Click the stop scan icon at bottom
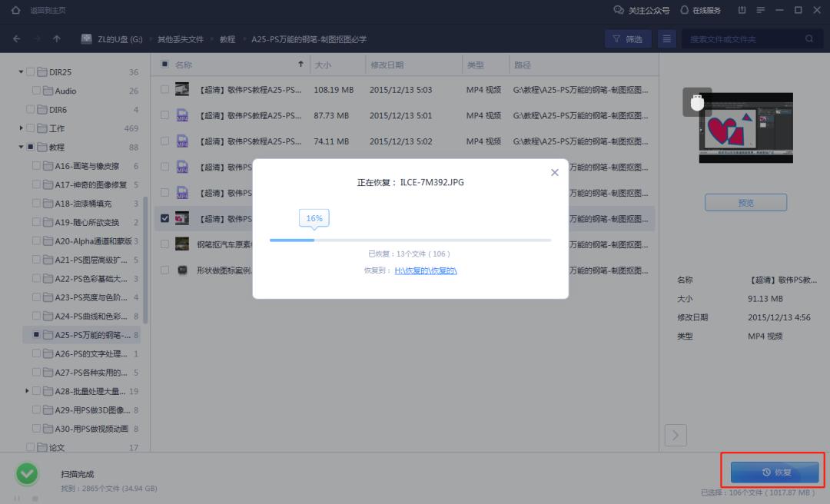 35,499
